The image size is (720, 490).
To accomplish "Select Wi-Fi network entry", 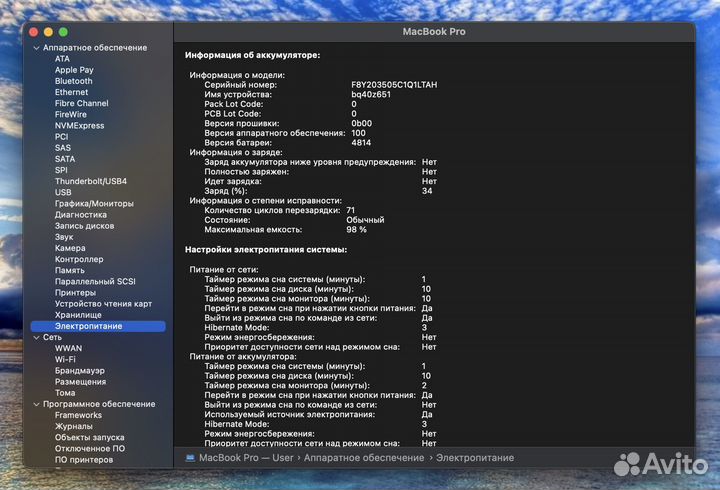I will 65,360.
